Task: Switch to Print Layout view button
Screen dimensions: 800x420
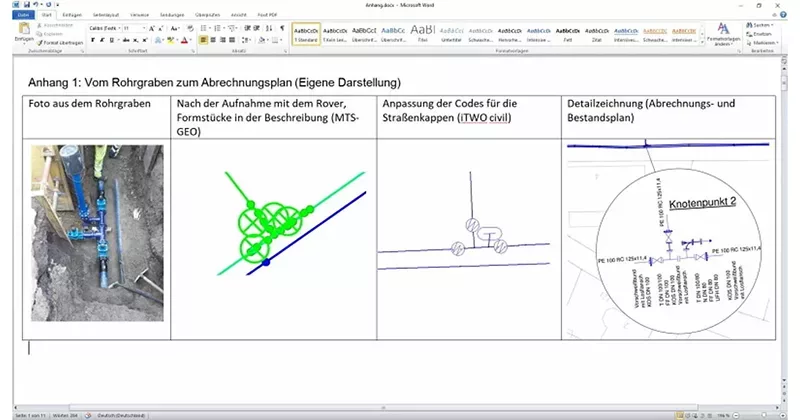Action: point(680,415)
